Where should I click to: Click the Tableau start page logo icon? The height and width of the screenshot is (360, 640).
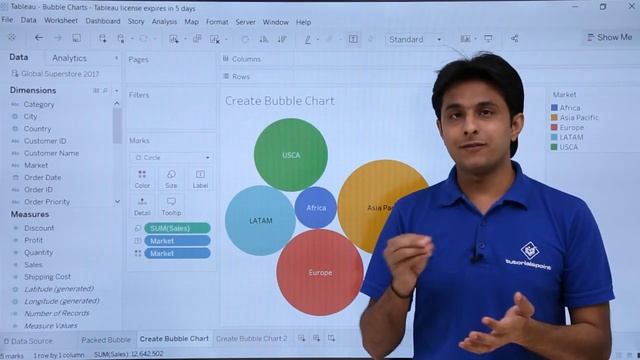point(12,37)
